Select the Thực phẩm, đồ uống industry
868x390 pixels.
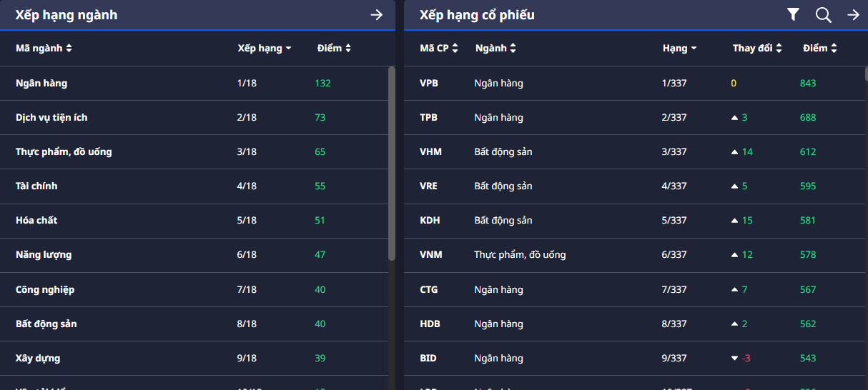click(x=64, y=152)
